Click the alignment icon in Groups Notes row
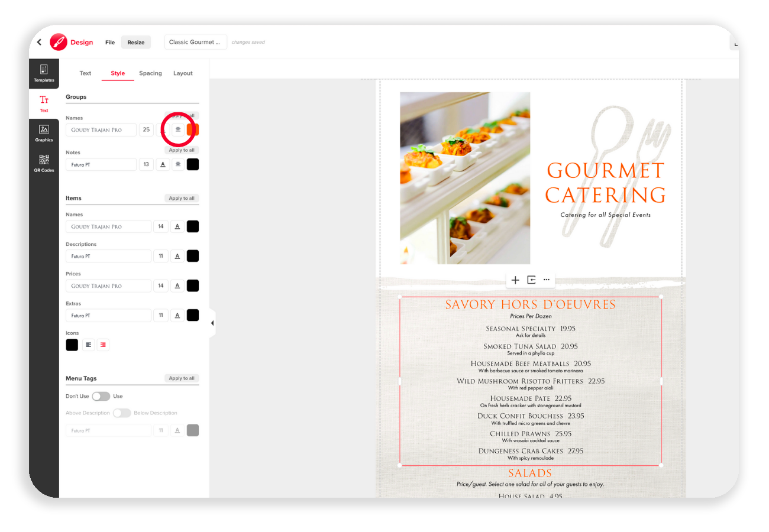This screenshot has height=532, width=769. pyautogui.click(x=178, y=164)
